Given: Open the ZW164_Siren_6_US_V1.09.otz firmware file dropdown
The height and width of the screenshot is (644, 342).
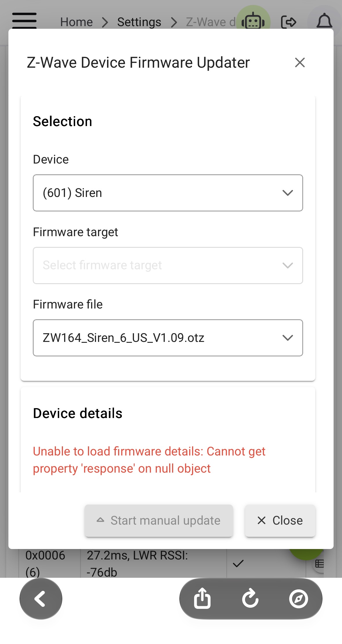Looking at the screenshot, I should [x=168, y=338].
